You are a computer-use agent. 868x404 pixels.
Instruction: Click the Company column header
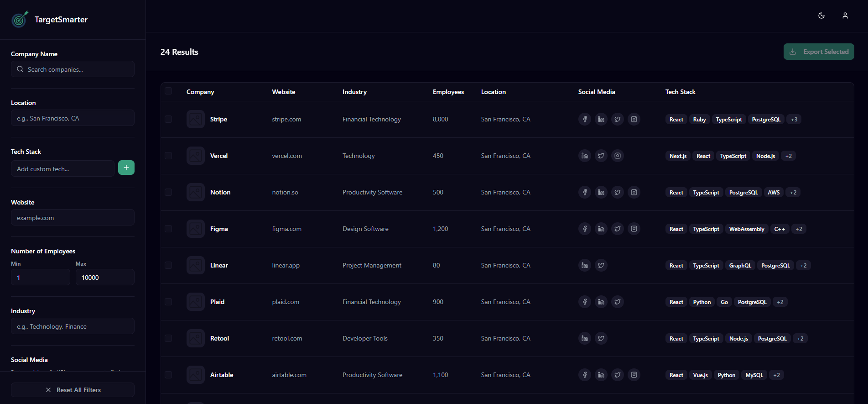pyautogui.click(x=200, y=92)
